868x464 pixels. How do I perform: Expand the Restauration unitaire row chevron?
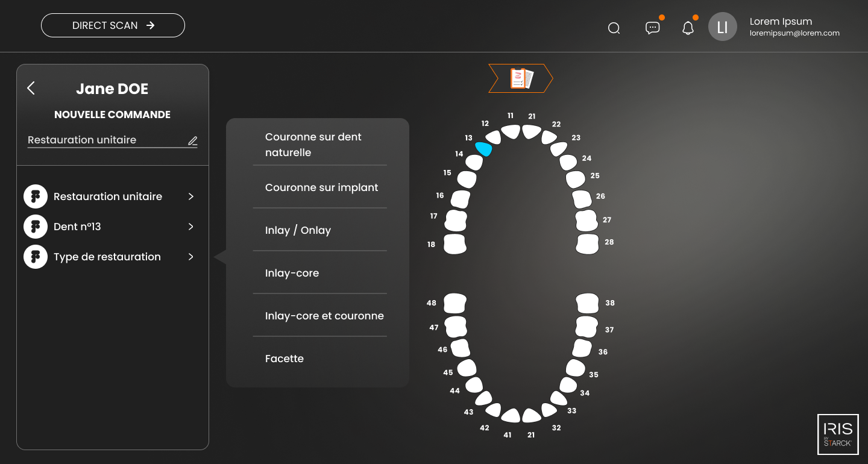tap(190, 196)
